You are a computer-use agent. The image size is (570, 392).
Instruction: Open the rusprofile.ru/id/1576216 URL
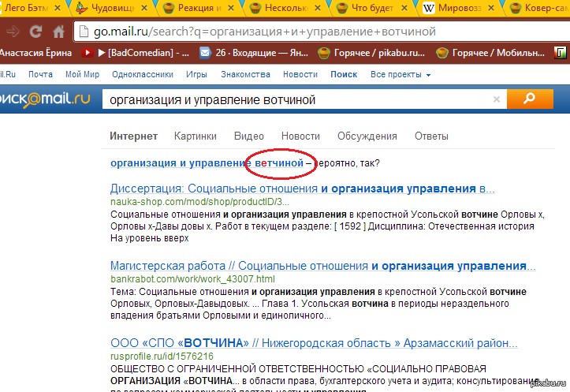[162, 357]
